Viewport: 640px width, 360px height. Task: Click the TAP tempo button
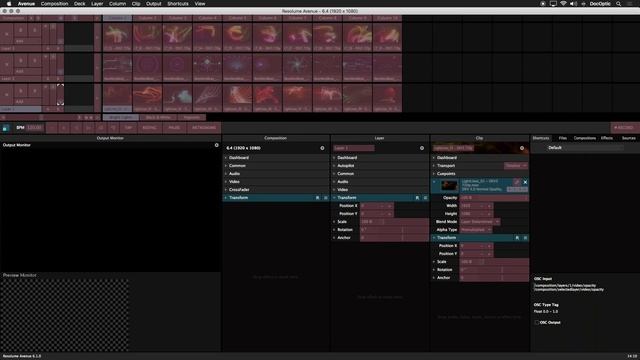pyautogui.click(x=129, y=128)
